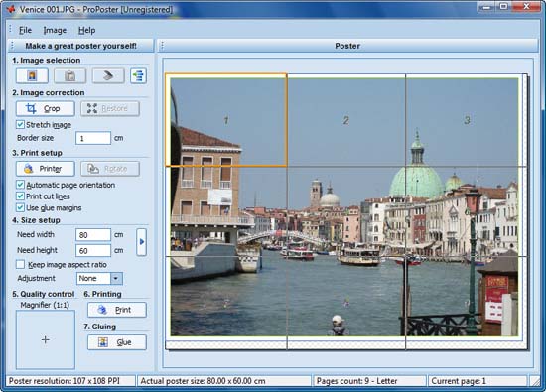
Task: Open the File menu
Action: 25,31
